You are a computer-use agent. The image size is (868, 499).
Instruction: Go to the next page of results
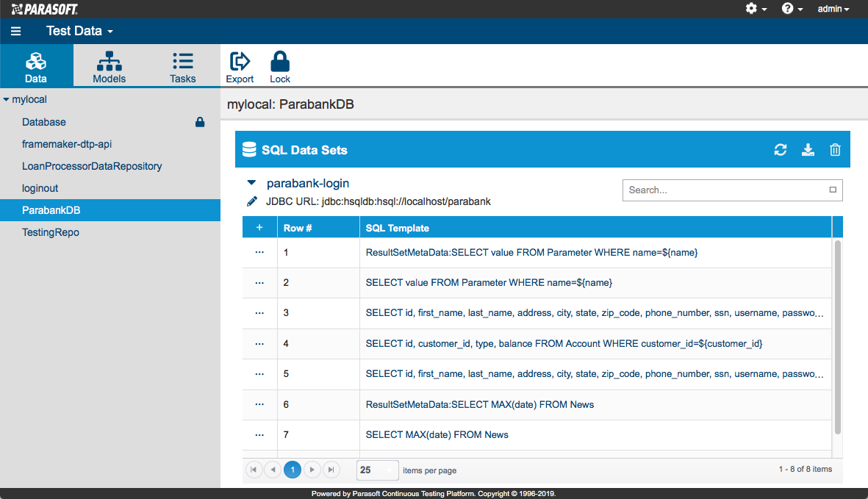click(312, 470)
